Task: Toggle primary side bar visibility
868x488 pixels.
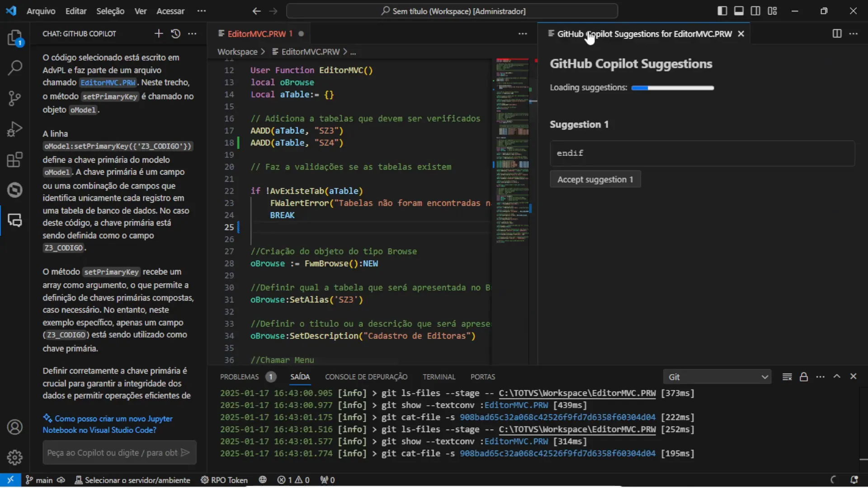Action: click(722, 11)
